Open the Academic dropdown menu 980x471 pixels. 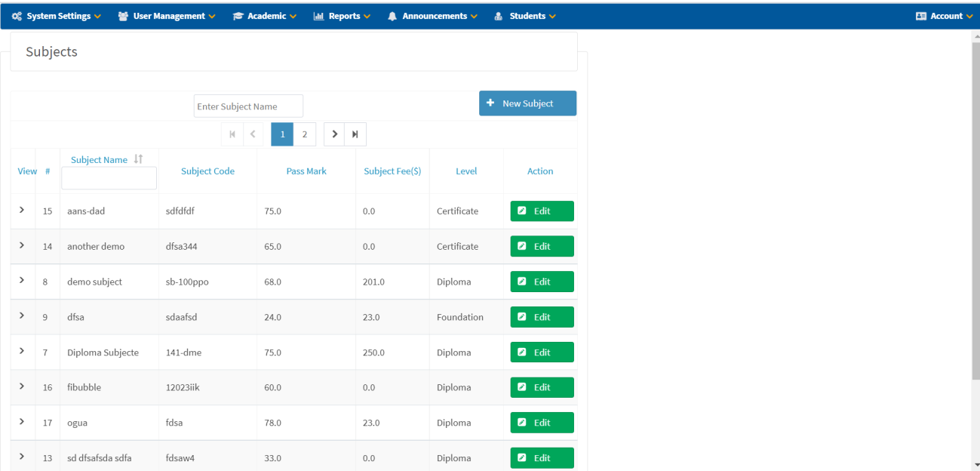(264, 16)
